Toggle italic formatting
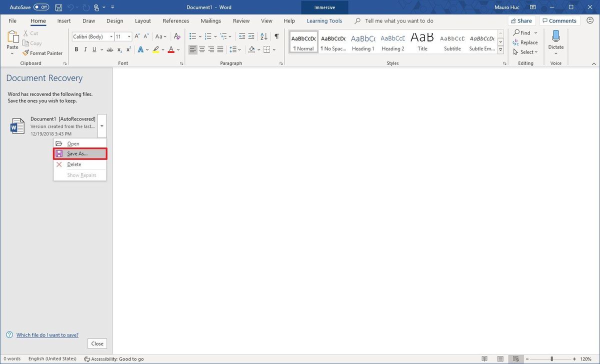The image size is (600, 364). click(x=85, y=49)
